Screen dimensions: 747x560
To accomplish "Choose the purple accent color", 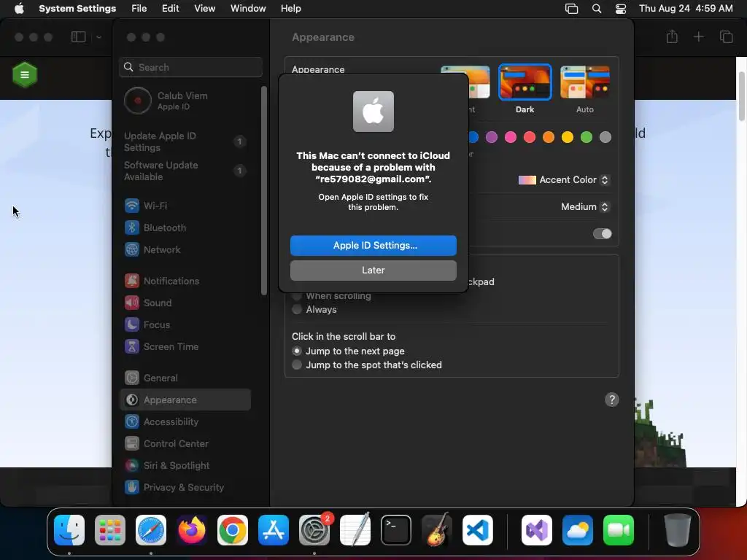I will (x=492, y=137).
